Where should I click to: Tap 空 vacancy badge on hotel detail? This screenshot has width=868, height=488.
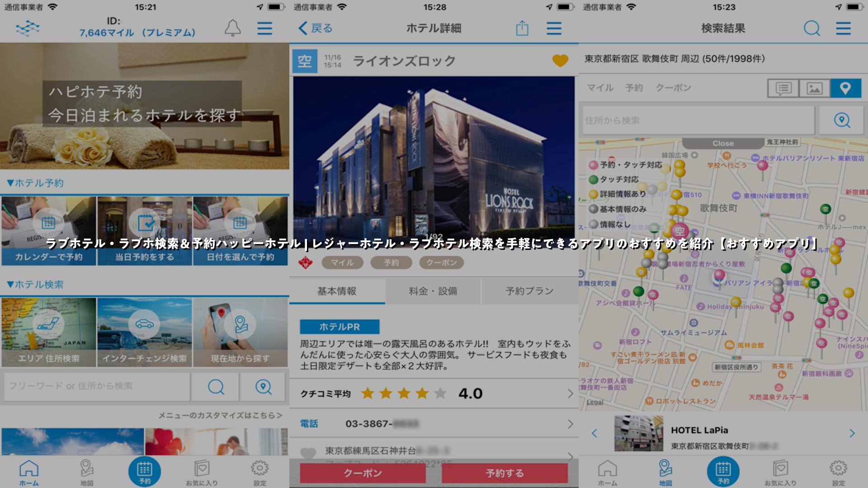coord(305,61)
